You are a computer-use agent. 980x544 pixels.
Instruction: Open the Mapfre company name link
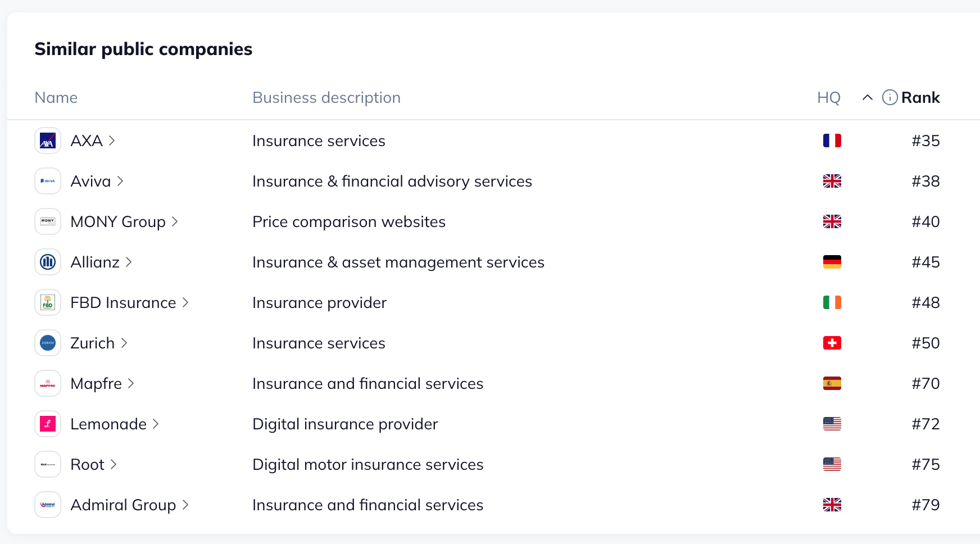tap(96, 383)
